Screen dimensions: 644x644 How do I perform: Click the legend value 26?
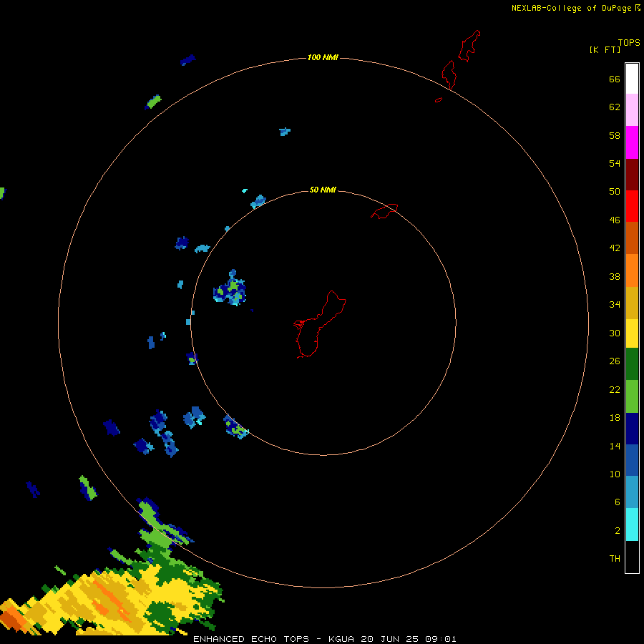(x=615, y=361)
